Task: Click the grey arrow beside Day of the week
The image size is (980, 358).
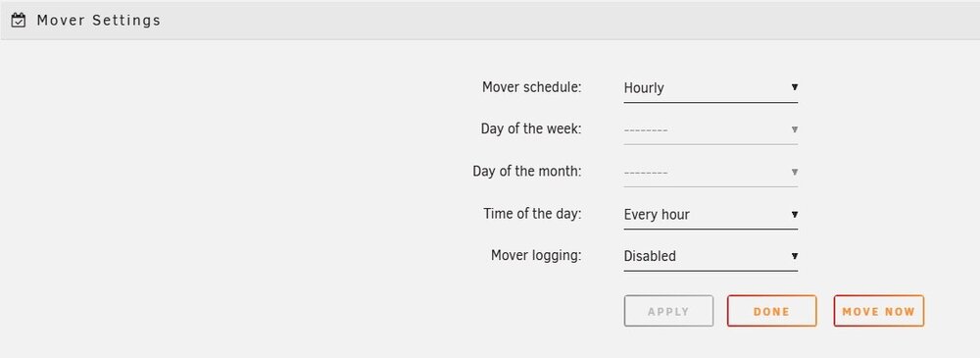Action: coord(795,129)
